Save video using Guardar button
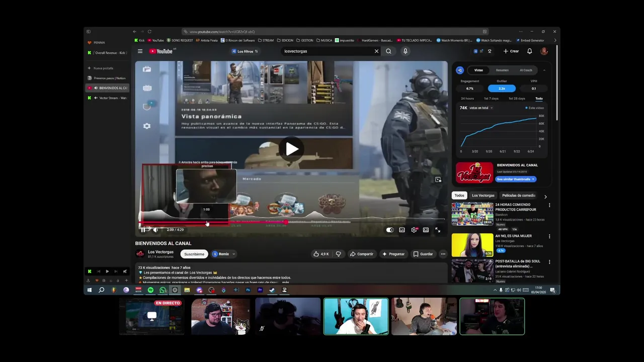 tap(423, 254)
